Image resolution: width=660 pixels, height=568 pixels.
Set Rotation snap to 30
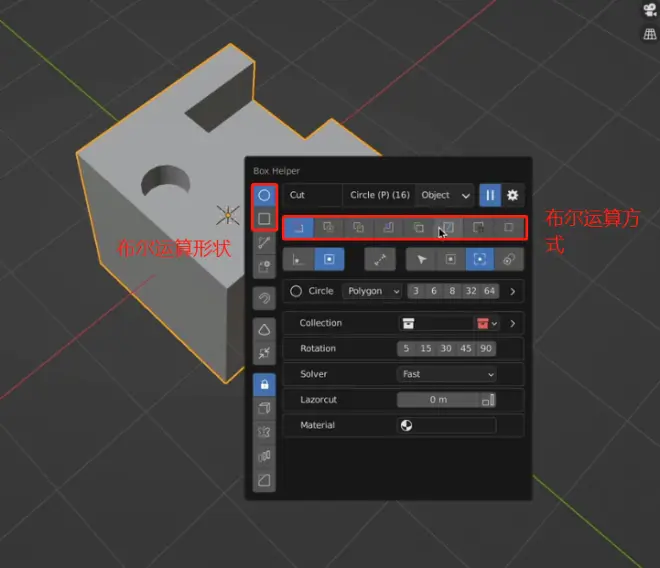click(x=446, y=349)
